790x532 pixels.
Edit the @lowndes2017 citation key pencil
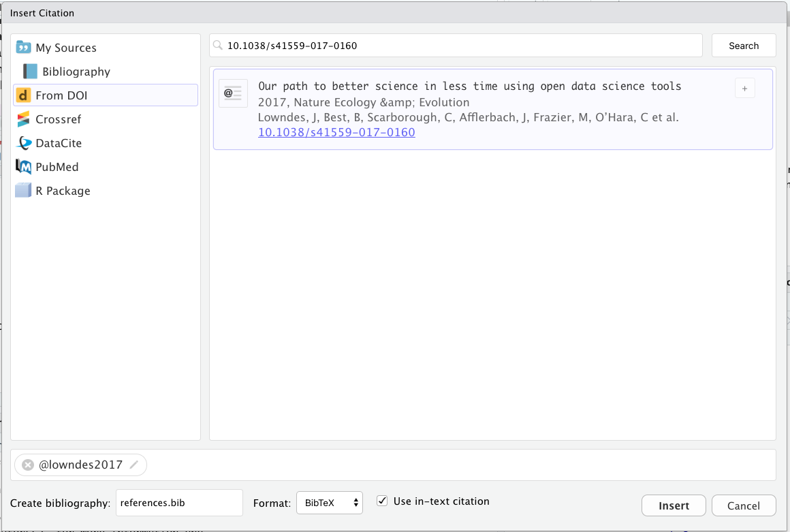click(135, 465)
